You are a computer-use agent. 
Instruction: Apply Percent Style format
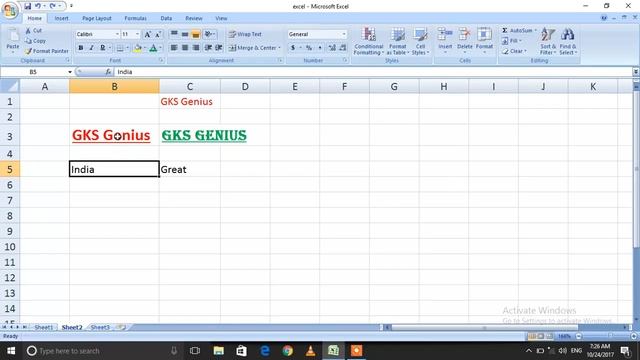(309, 48)
